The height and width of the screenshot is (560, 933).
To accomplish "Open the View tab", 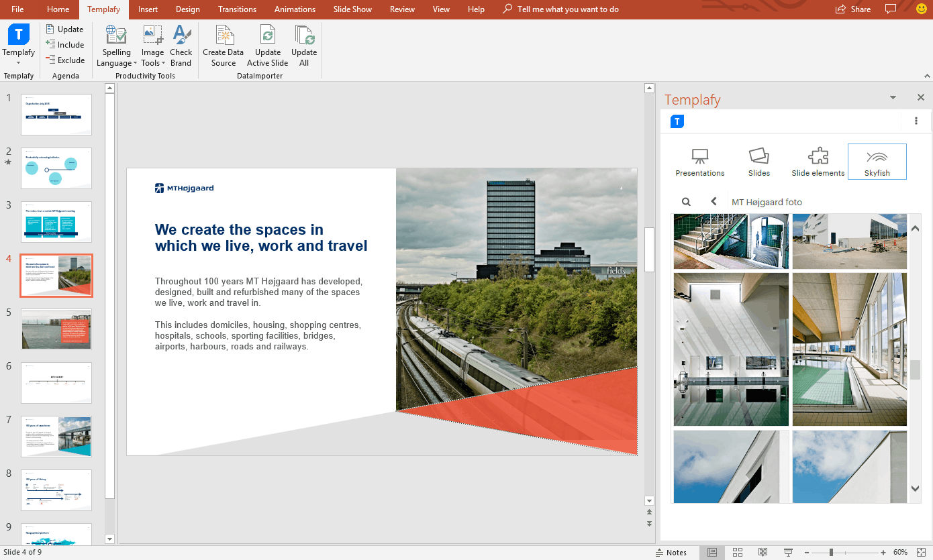I will (x=441, y=9).
